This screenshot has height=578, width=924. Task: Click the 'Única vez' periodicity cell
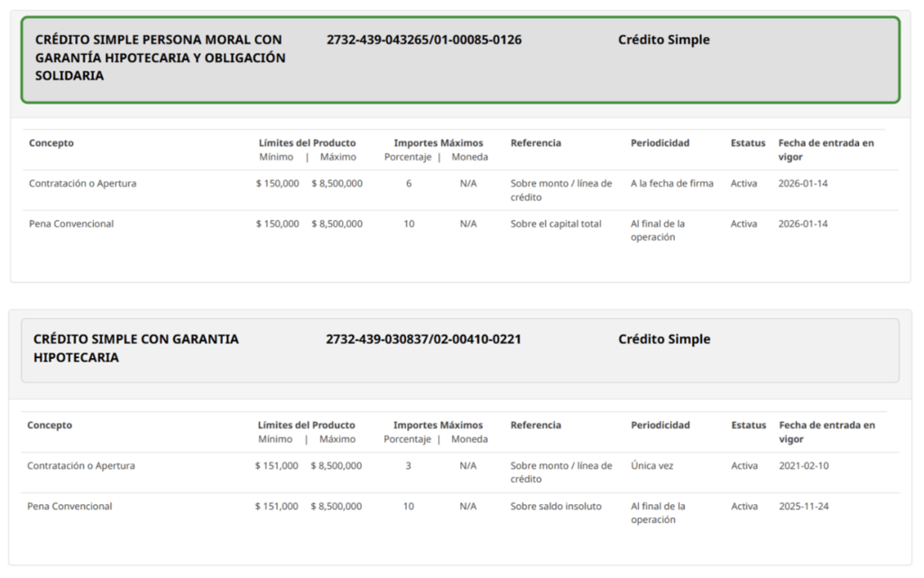651,466
